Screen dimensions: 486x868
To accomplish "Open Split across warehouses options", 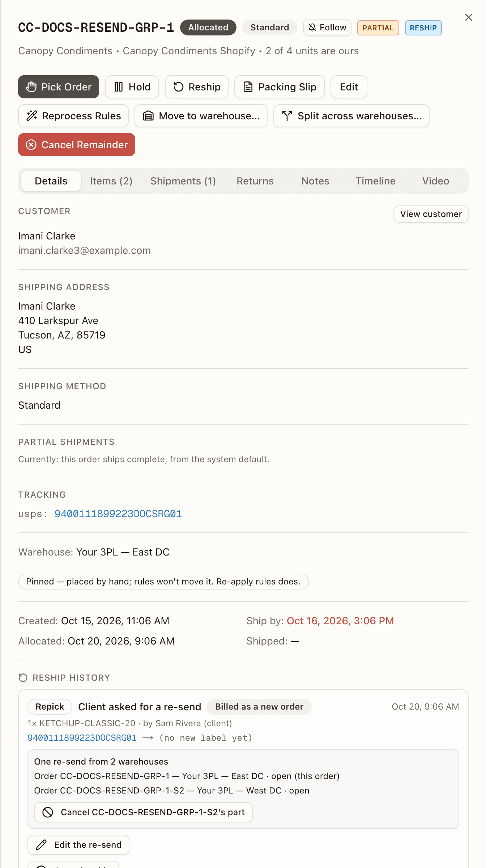I will click(351, 116).
